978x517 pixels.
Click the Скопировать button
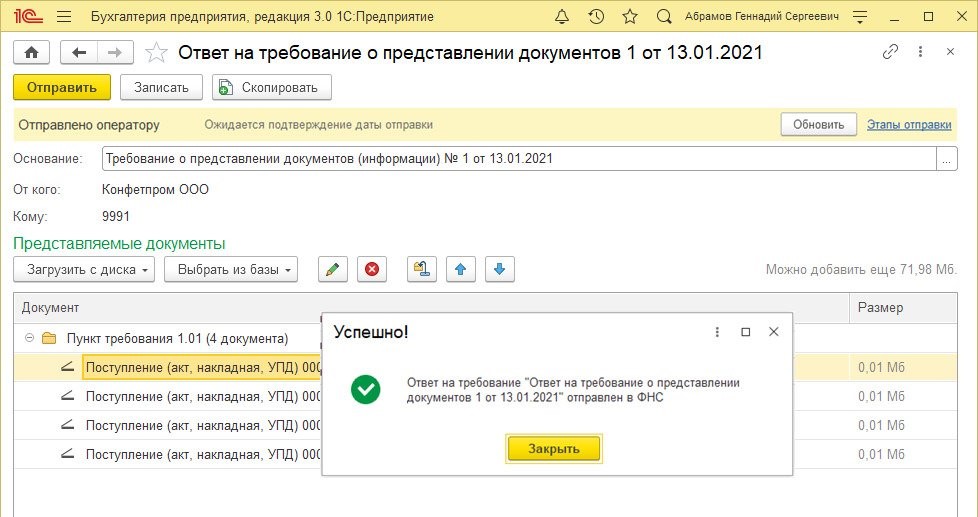click(x=271, y=87)
